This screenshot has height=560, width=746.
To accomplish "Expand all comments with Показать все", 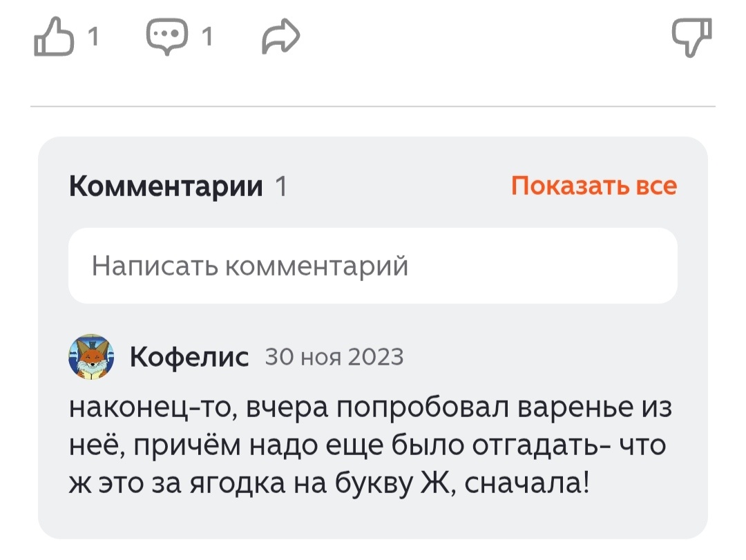I will click(x=594, y=185).
